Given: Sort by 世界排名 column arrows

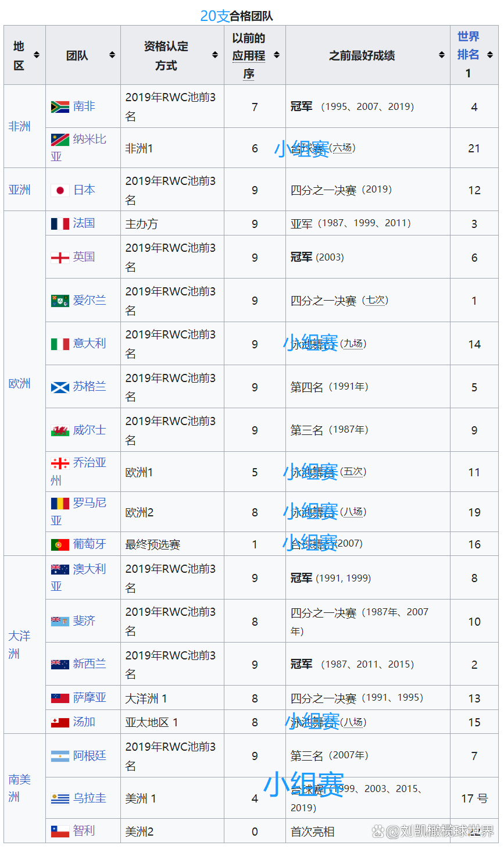Looking at the screenshot, I should click(490, 55).
